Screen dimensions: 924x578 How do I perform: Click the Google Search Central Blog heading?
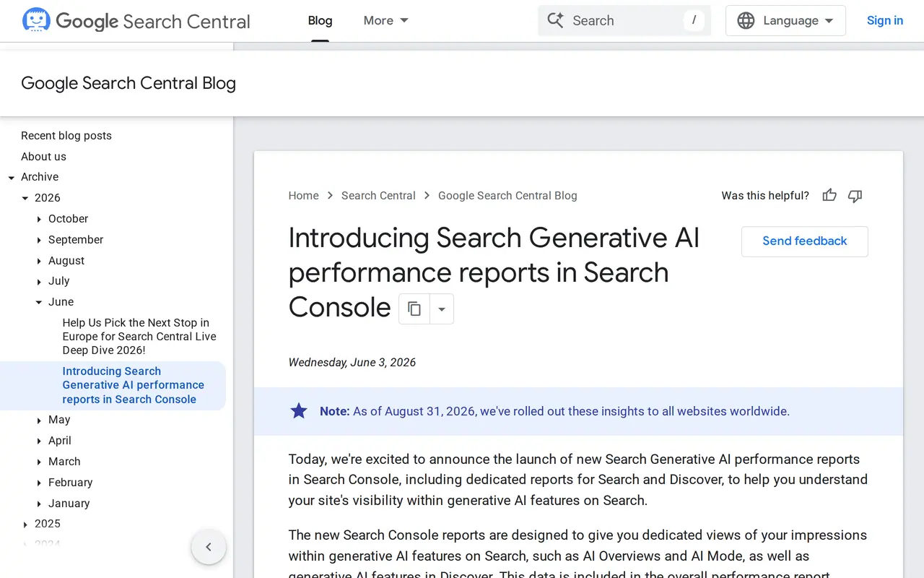click(x=128, y=83)
